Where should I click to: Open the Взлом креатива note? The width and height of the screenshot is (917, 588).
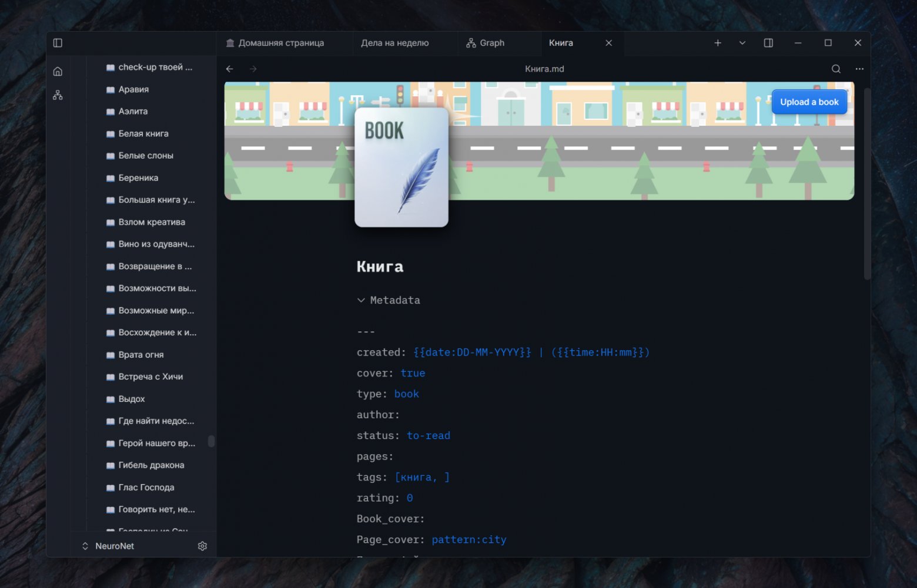pyautogui.click(x=152, y=222)
